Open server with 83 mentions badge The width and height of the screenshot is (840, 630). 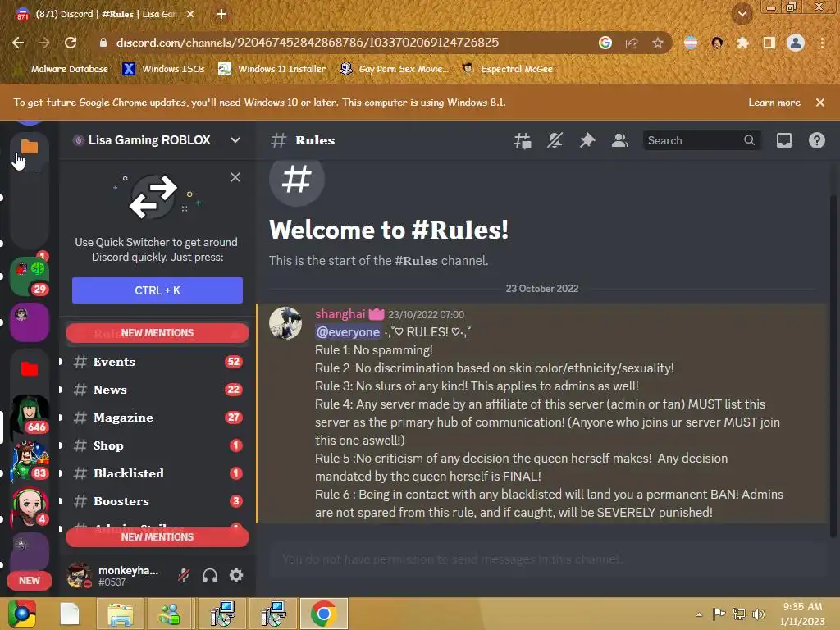[30, 460]
